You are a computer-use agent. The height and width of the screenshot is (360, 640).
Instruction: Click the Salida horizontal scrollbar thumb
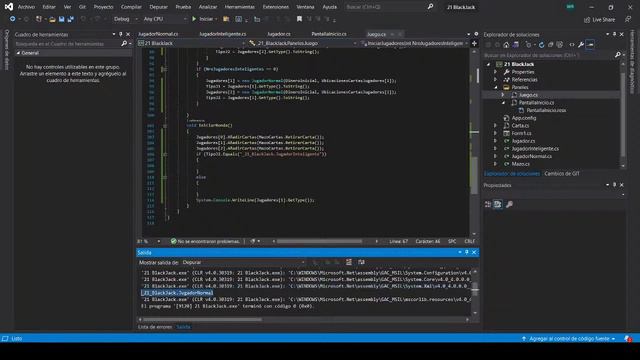pos(202,320)
